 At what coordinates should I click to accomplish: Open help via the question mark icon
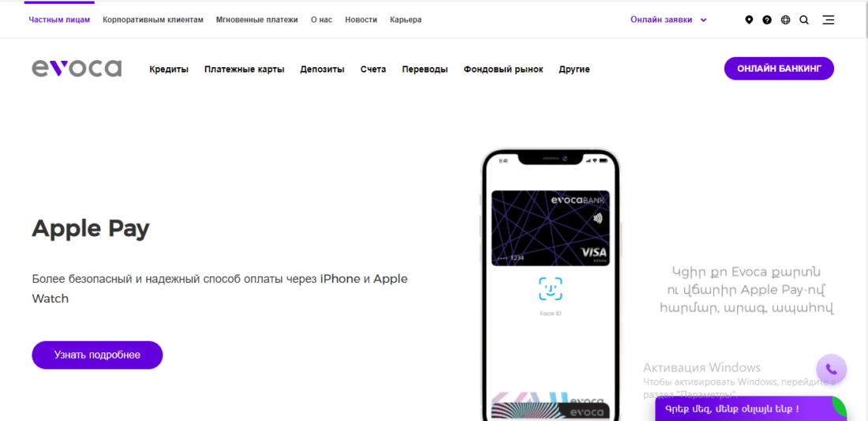point(767,20)
